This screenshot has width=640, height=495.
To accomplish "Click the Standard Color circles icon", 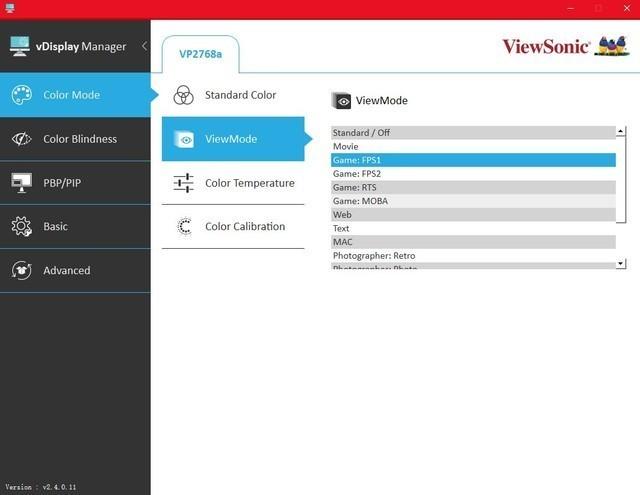I will (183, 95).
